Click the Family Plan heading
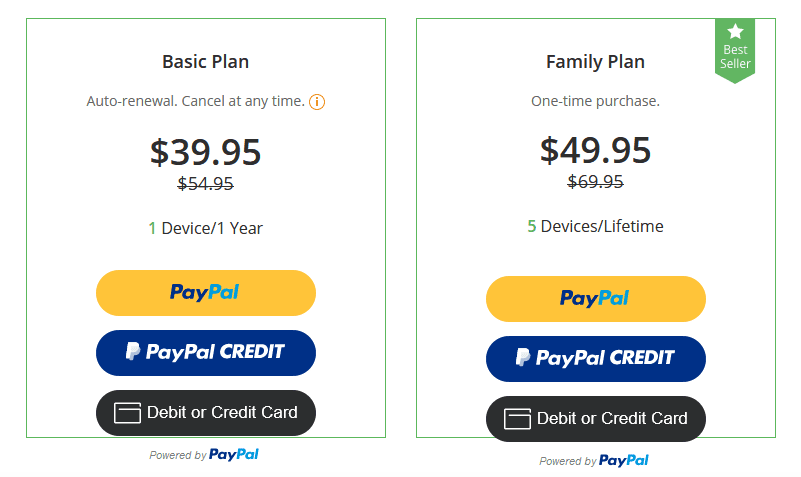This screenshot has width=801, height=477. pos(595,62)
